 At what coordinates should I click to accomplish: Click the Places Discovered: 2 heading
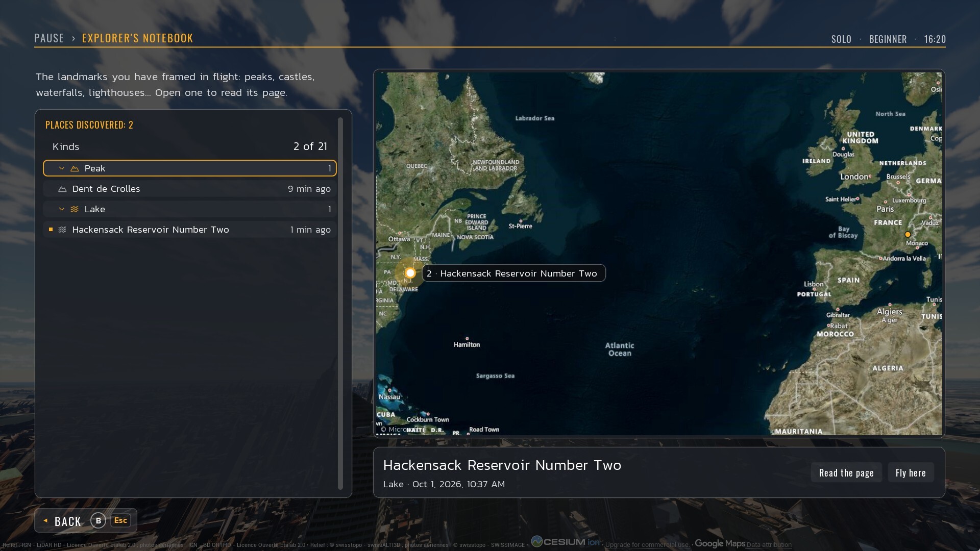89,125
